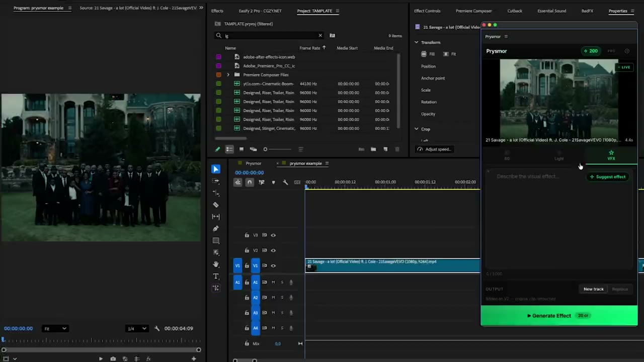The width and height of the screenshot is (644, 362).
Task: Switch to Easify 2 Pro tab
Action: (260, 11)
